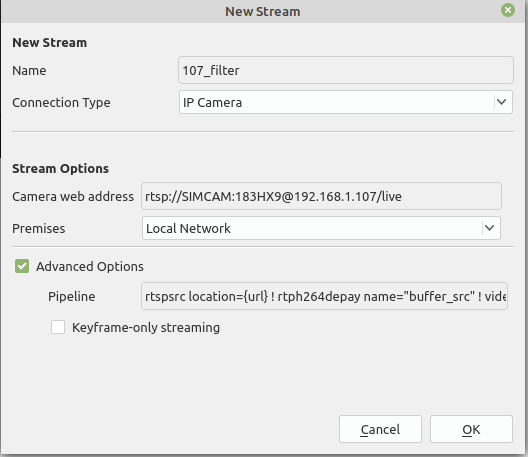Click the Stream Options heading
The height and width of the screenshot is (457, 528).
click(60, 168)
